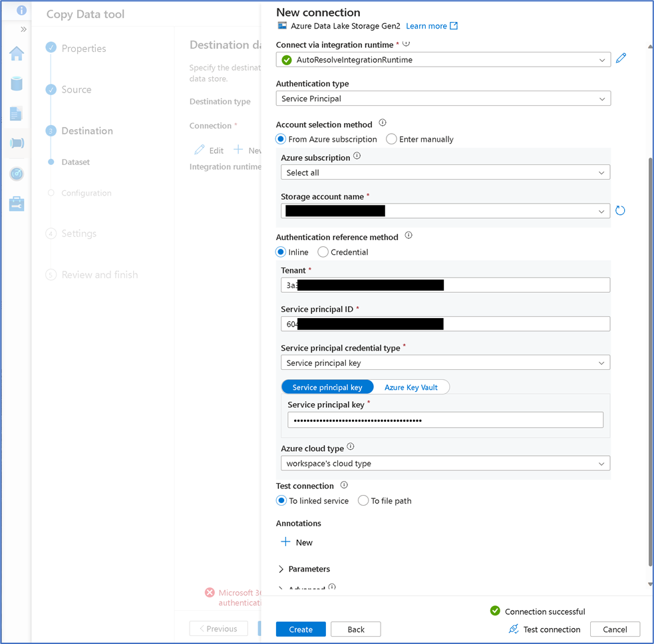654x644 pixels.
Task: Click the Create button
Action: [x=301, y=629]
